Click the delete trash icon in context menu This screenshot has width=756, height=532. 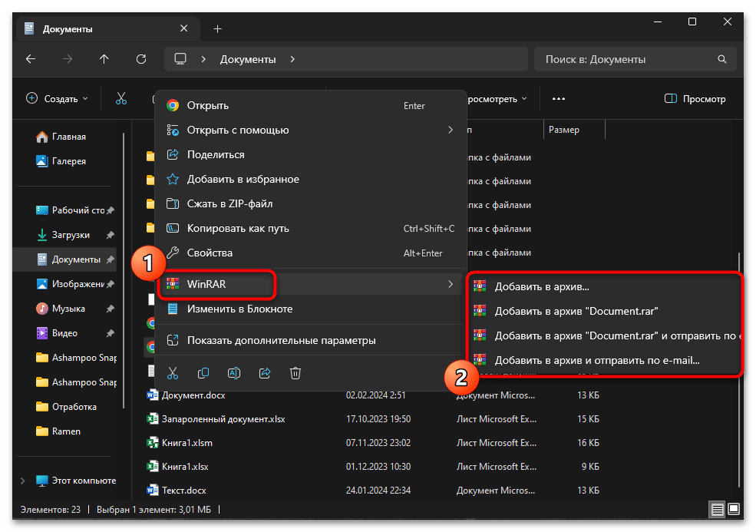pos(295,373)
